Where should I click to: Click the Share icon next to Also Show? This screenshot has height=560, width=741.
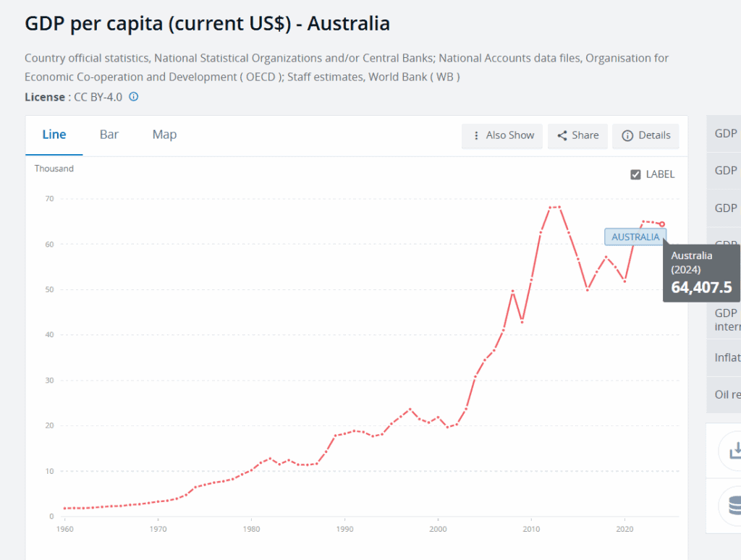coord(561,135)
